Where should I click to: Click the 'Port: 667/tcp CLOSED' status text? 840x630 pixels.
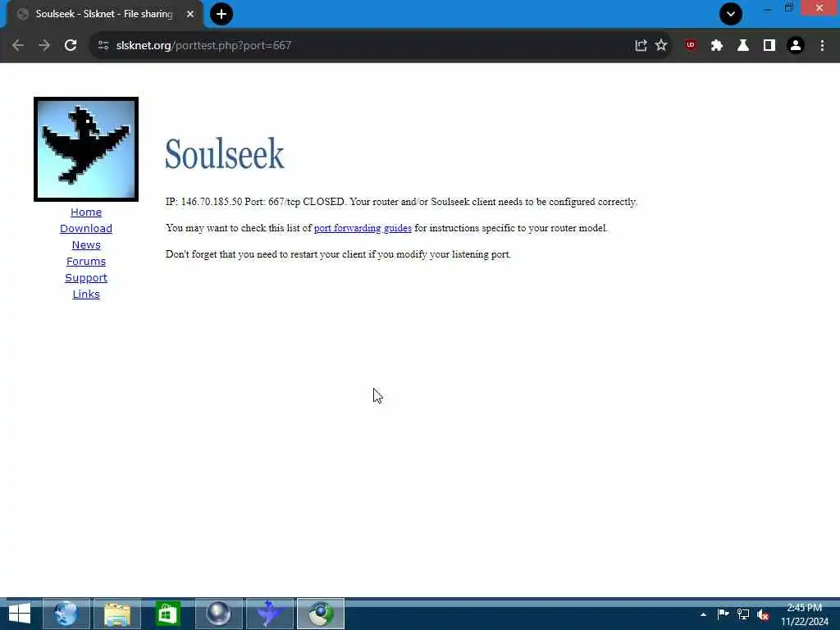pyautogui.click(x=295, y=202)
